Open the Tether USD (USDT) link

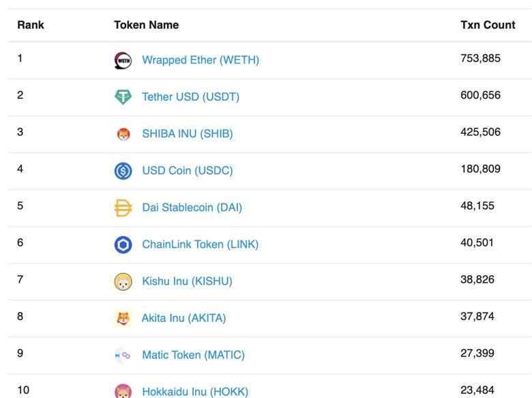click(x=191, y=97)
